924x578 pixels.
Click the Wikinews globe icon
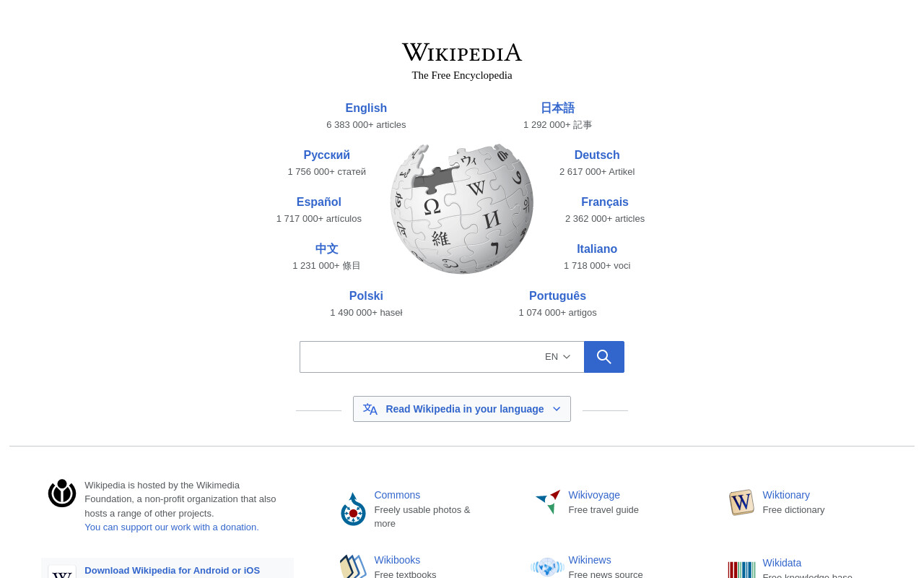pyautogui.click(x=547, y=566)
